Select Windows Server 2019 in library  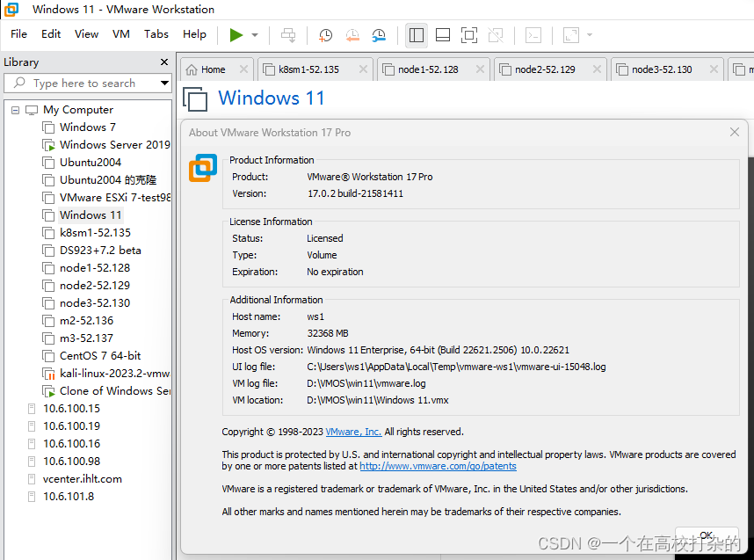click(x=114, y=145)
